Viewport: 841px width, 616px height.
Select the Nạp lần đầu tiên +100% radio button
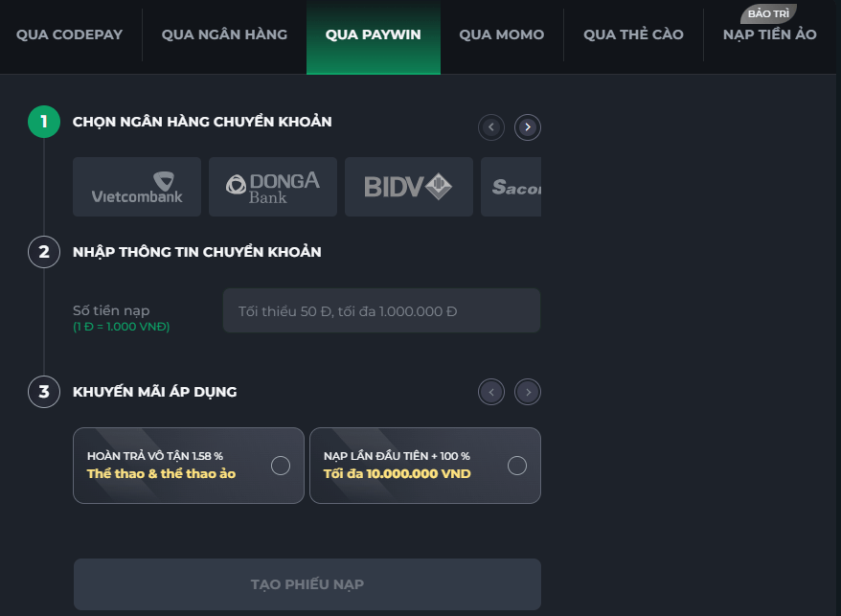(x=517, y=466)
